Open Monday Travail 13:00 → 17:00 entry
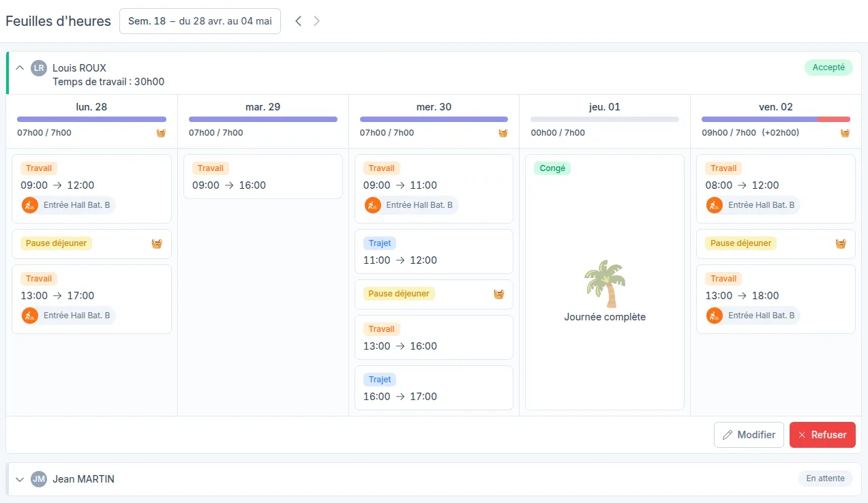 [91, 299]
